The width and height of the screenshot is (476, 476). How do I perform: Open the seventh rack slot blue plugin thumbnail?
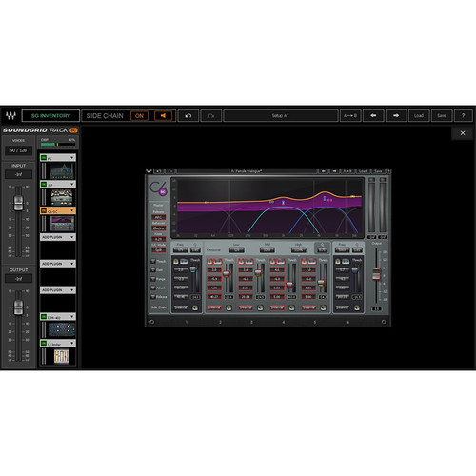point(62,329)
